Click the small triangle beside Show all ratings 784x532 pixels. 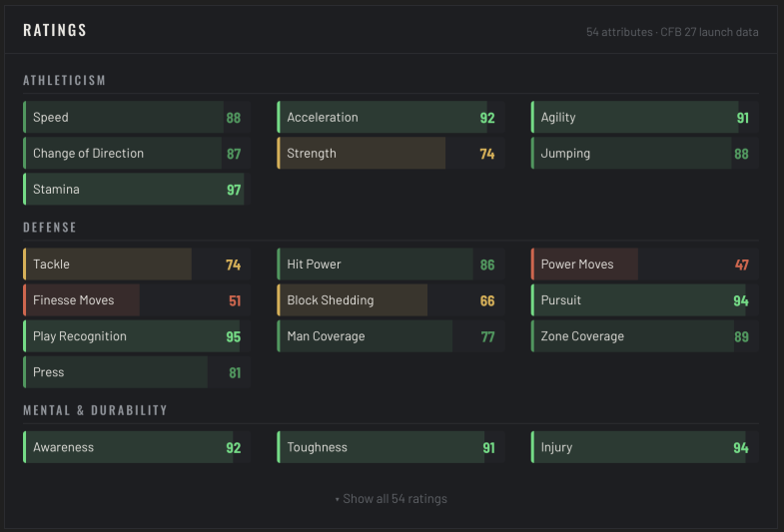[x=337, y=499]
